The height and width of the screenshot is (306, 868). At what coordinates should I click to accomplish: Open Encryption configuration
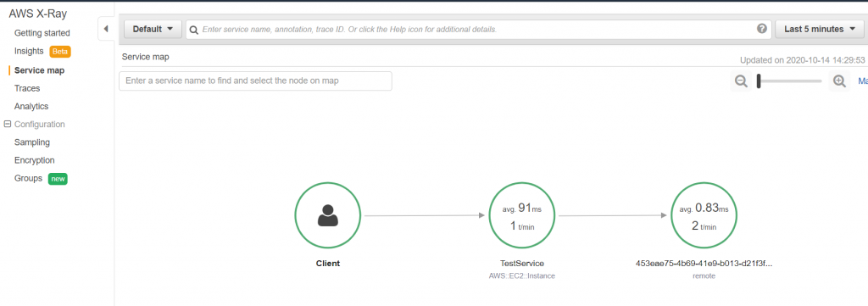(34, 160)
